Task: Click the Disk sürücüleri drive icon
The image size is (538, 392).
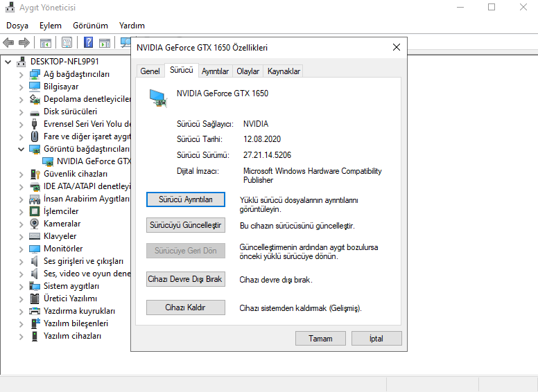Action: click(35, 112)
